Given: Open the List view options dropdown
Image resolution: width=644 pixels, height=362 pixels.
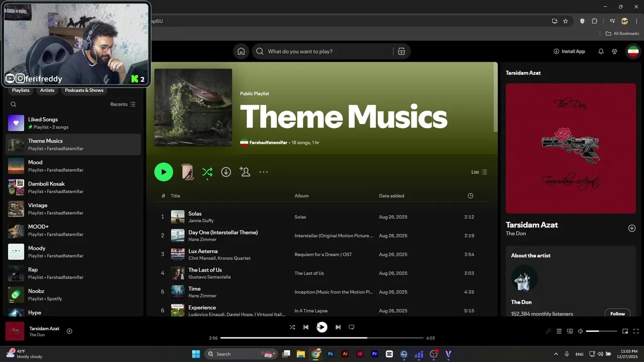Looking at the screenshot, I should [x=479, y=172].
